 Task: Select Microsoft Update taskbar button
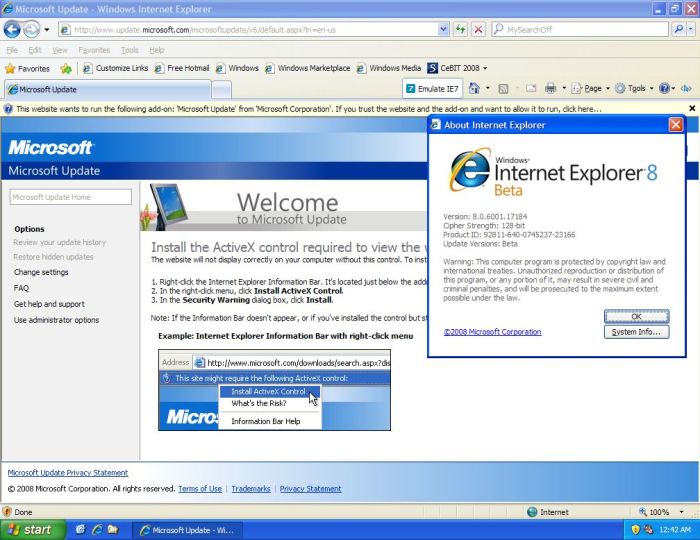click(188, 530)
